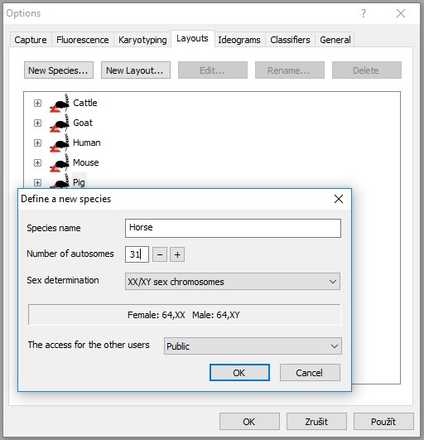
Task: Click the help question mark icon
Action: pos(363,13)
